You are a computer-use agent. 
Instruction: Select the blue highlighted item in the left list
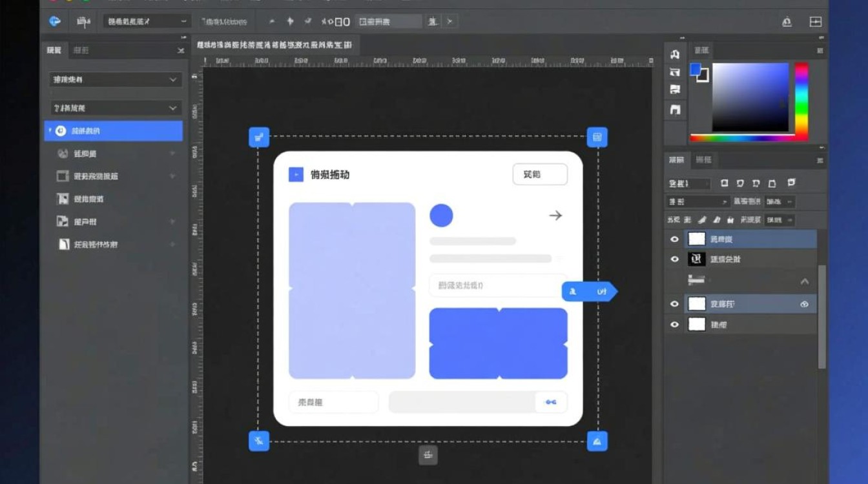tap(114, 131)
